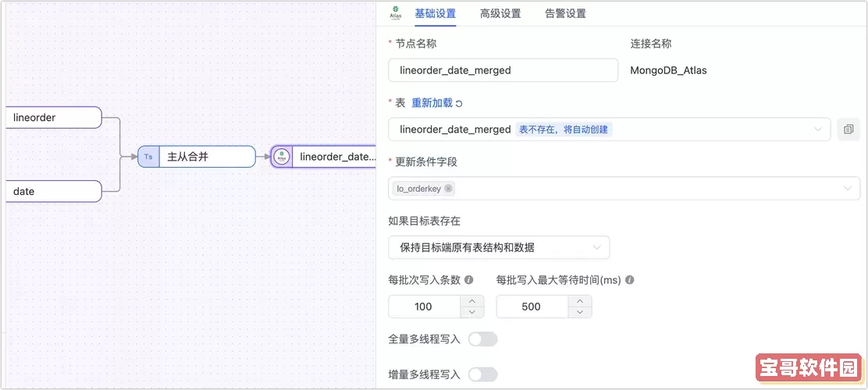
Task: Click the copy icon next to table selector
Action: [848, 129]
